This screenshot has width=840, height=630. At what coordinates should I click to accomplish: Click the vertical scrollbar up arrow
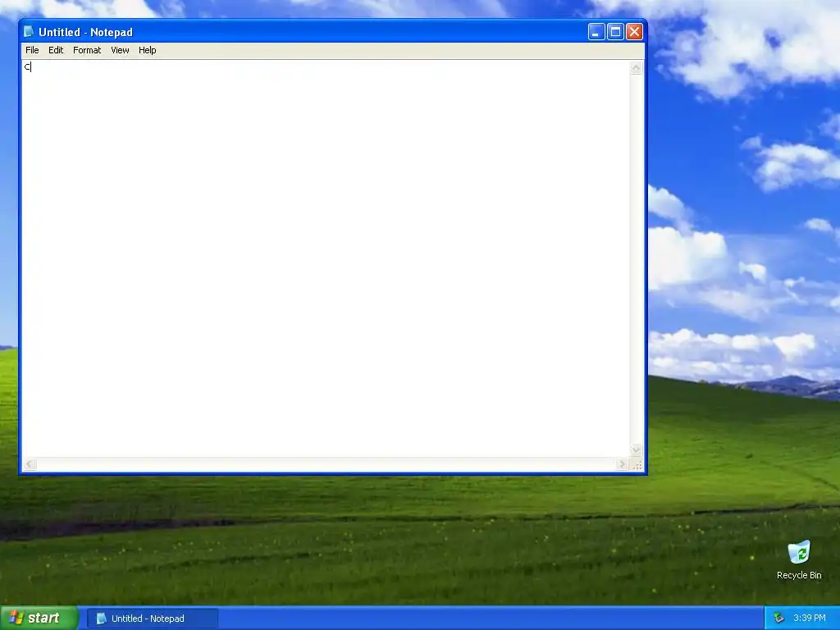[x=636, y=68]
